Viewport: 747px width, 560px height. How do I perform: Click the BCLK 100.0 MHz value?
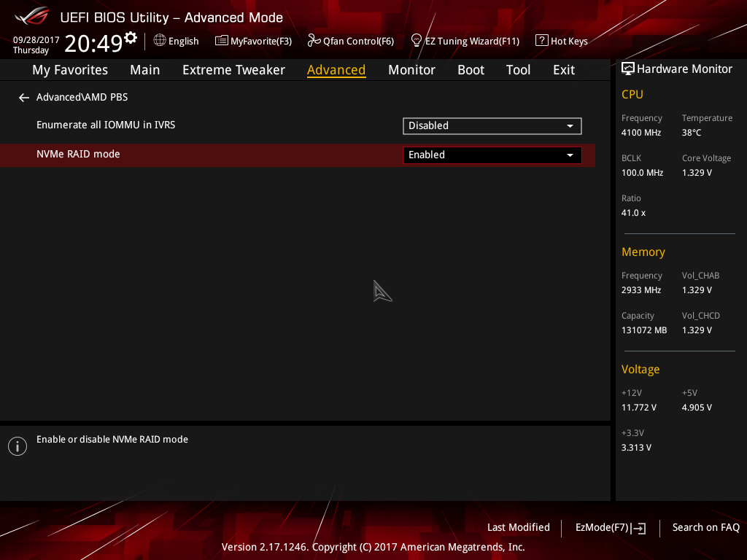coord(642,173)
